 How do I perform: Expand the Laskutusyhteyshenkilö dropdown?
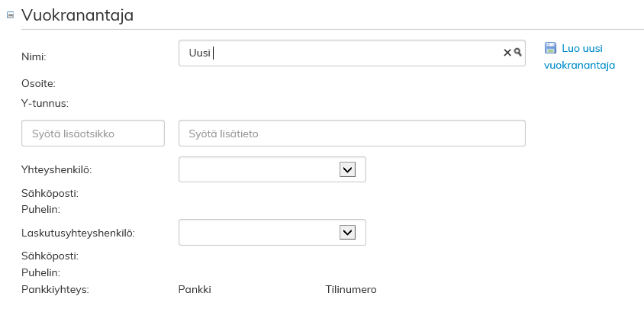(347, 232)
